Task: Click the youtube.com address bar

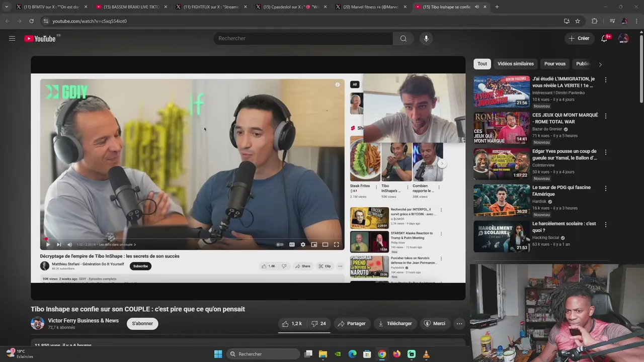Action: click(302, 21)
